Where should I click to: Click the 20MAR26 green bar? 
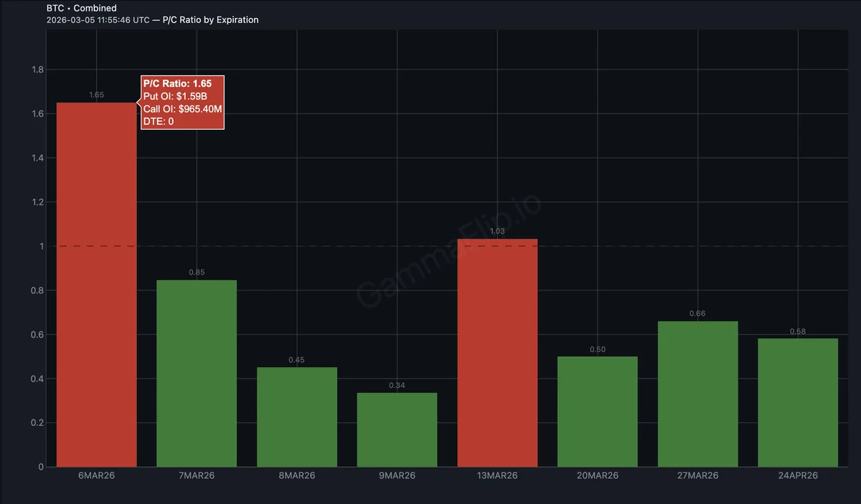click(598, 412)
